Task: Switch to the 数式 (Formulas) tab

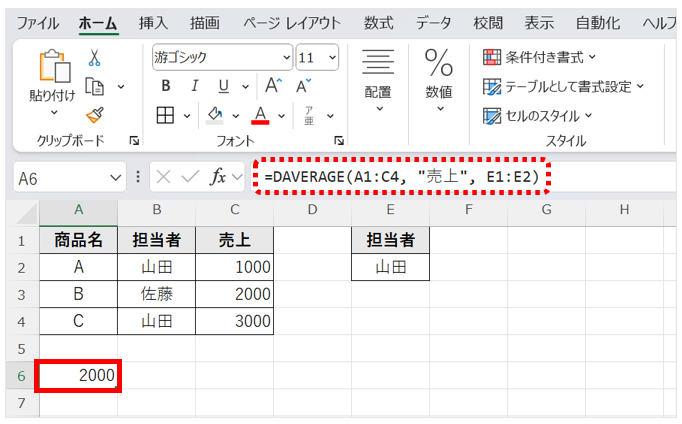Action: (378, 23)
